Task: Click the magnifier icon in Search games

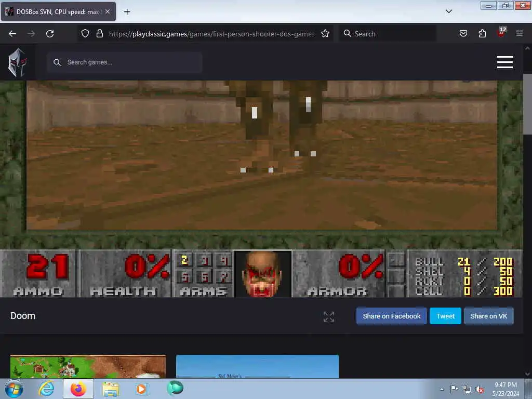Action: coord(57,62)
